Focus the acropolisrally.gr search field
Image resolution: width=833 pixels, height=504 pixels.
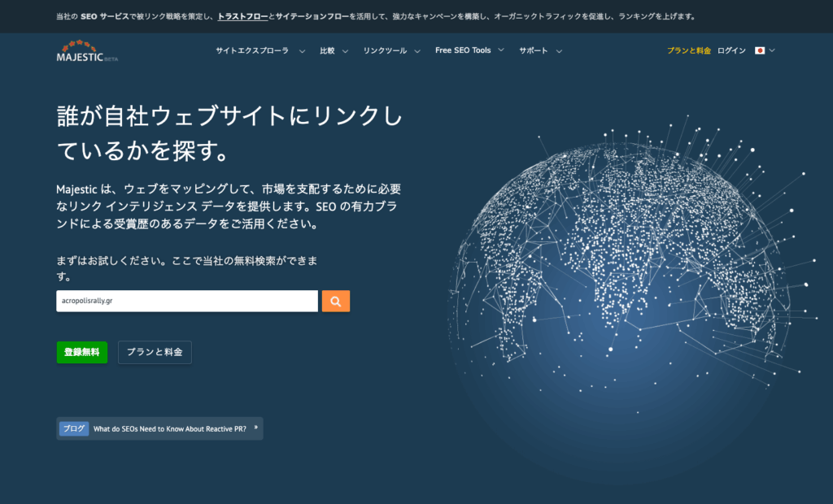[x=187, y=301]
